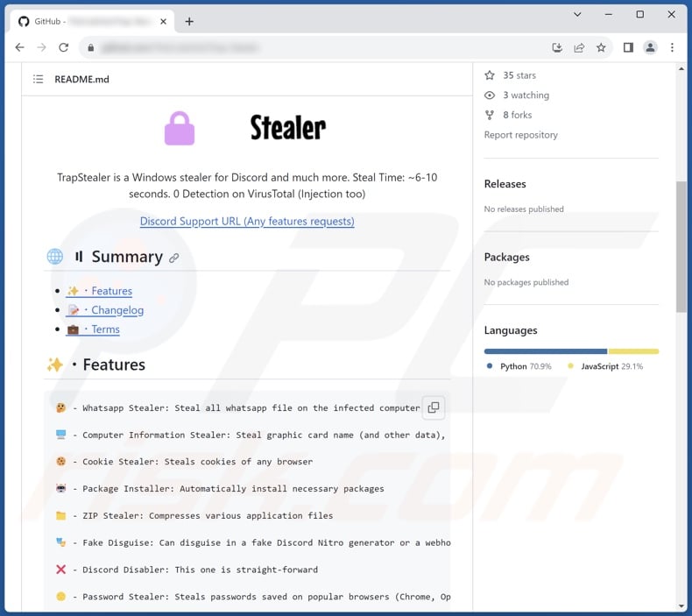Screen dimensions: 692x616
Task: Click the eye icon next to 3 watching
Action: pos(490,96)
